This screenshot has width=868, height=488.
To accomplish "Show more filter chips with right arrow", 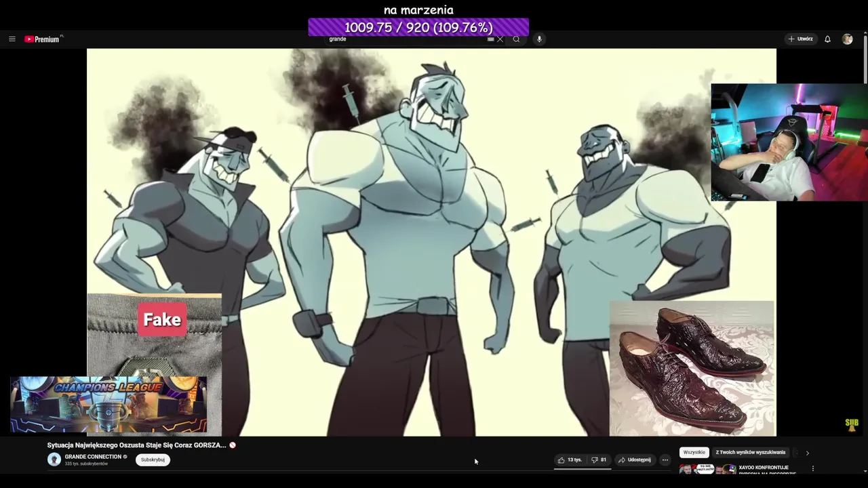I will [807, 453].
